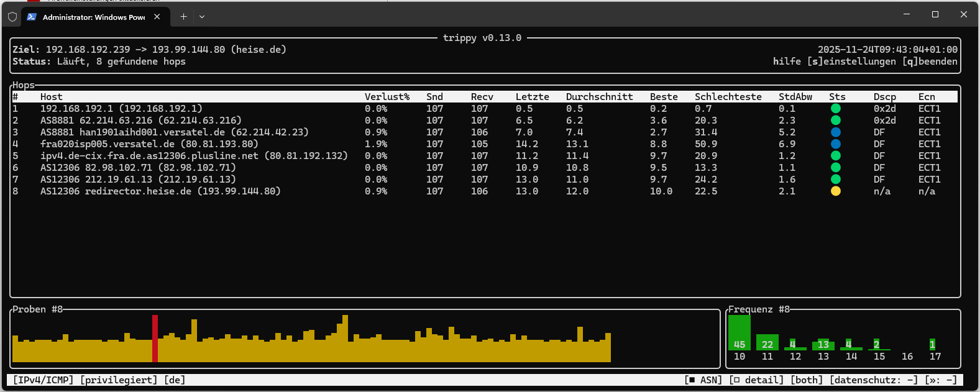Click the detail indicator in the status bar
Image resolution: width=980 pixels, height=392 pixels.
tap(756, 380)
